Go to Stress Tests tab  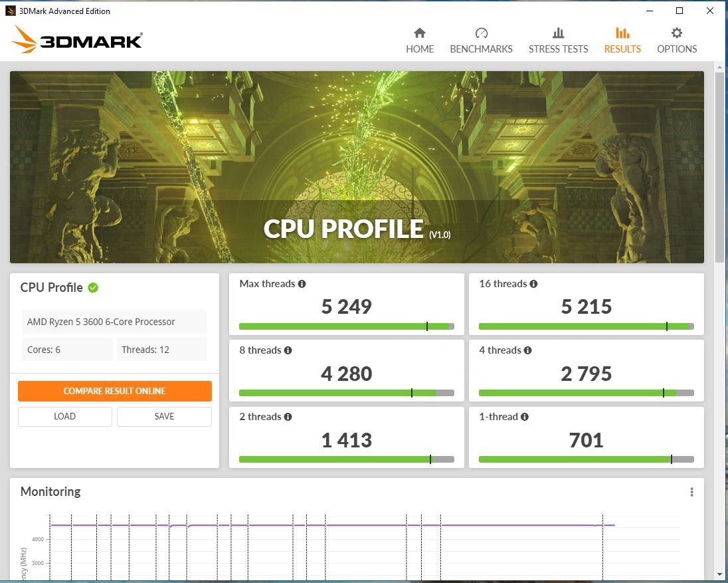558,41
